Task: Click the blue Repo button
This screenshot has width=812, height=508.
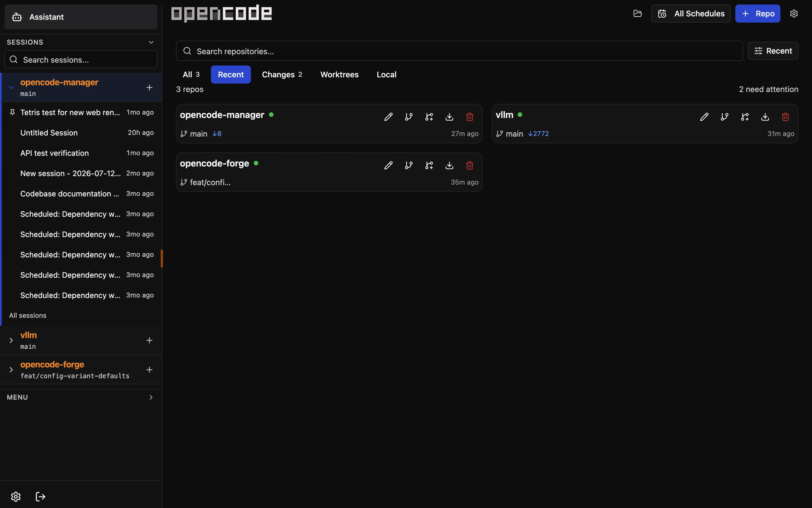Action: pos(758,14)
